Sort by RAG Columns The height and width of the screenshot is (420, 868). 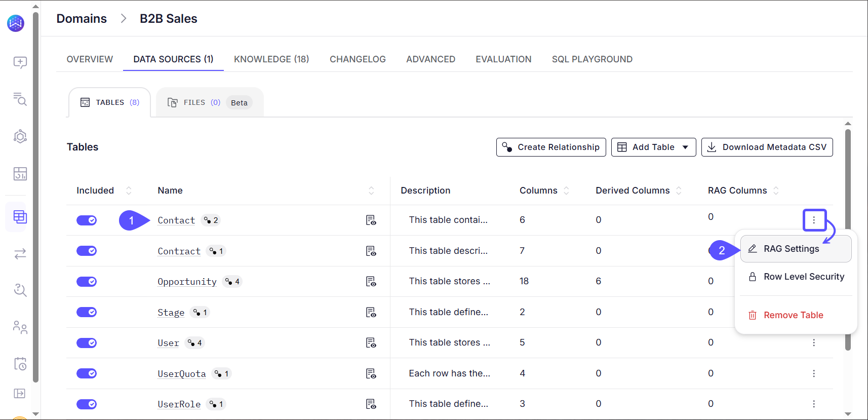(776, 190)
